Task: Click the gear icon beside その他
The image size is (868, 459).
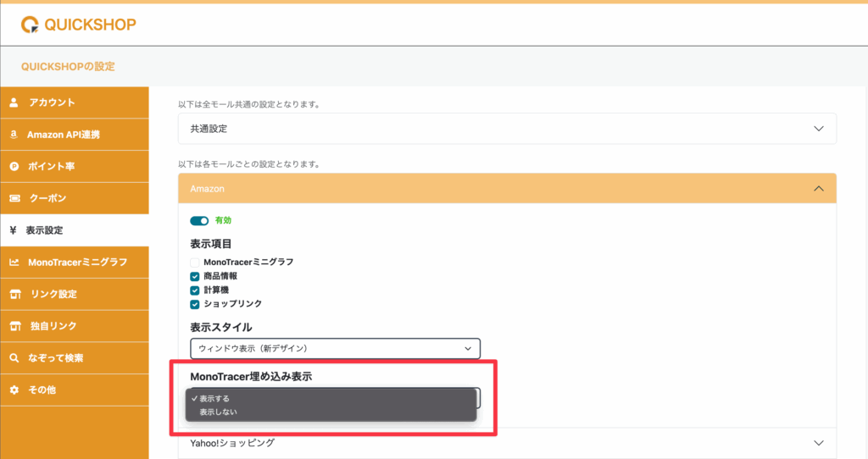Action: [x=14, y=390]
